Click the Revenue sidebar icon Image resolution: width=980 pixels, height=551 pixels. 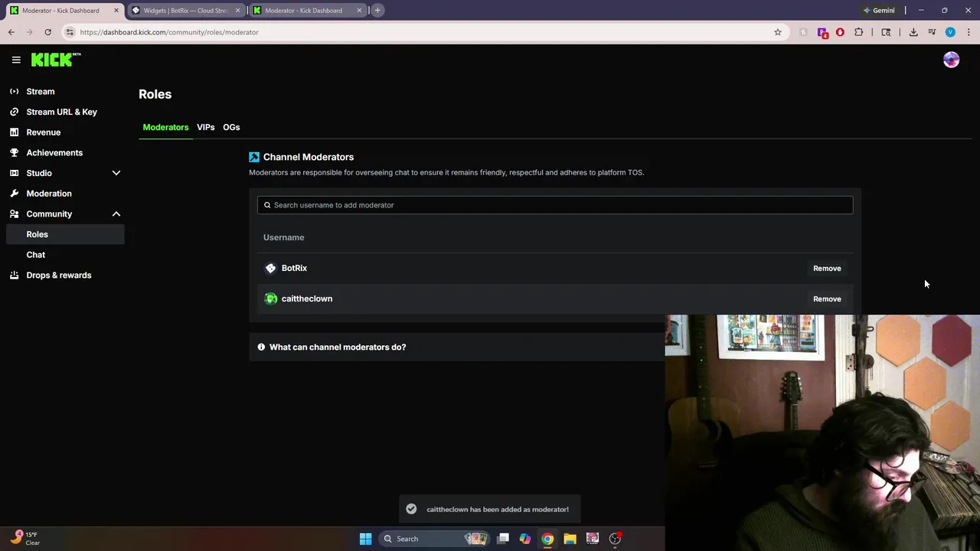(14, 132)
